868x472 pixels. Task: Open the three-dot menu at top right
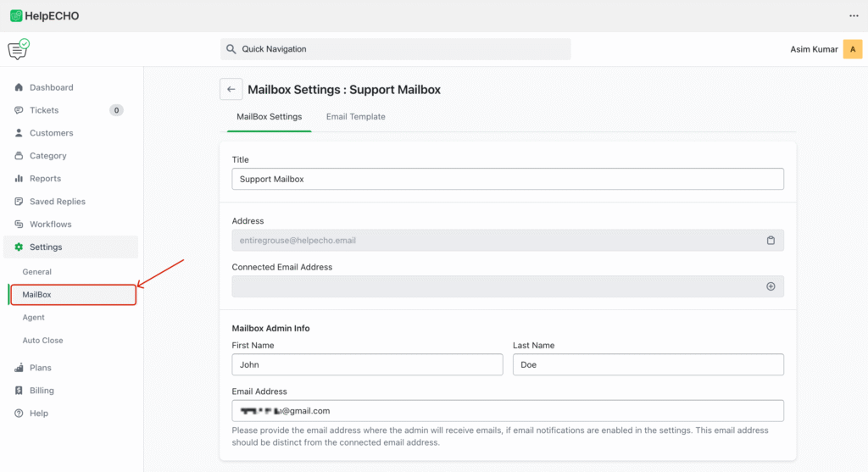pos(854,16)
